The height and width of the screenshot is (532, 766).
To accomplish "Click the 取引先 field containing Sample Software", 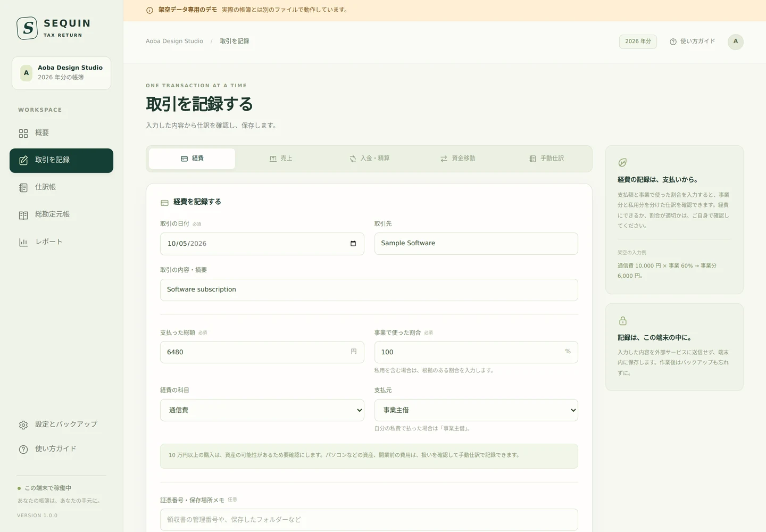I will click(x=476, y=244).
